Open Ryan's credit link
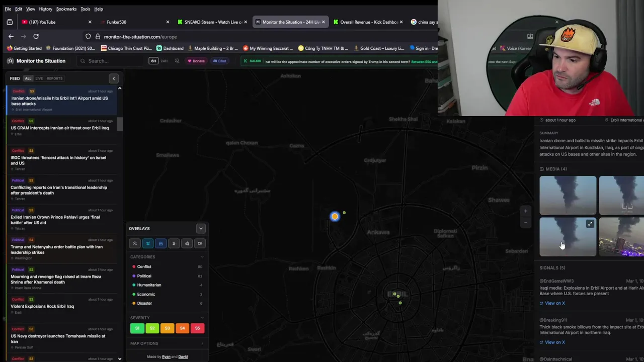644x362 pixels. tap(166, 356)
